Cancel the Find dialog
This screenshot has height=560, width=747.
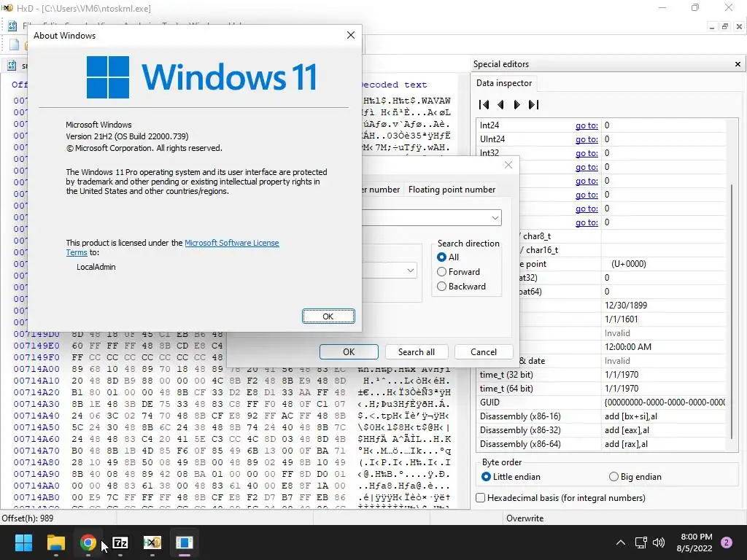484,352
